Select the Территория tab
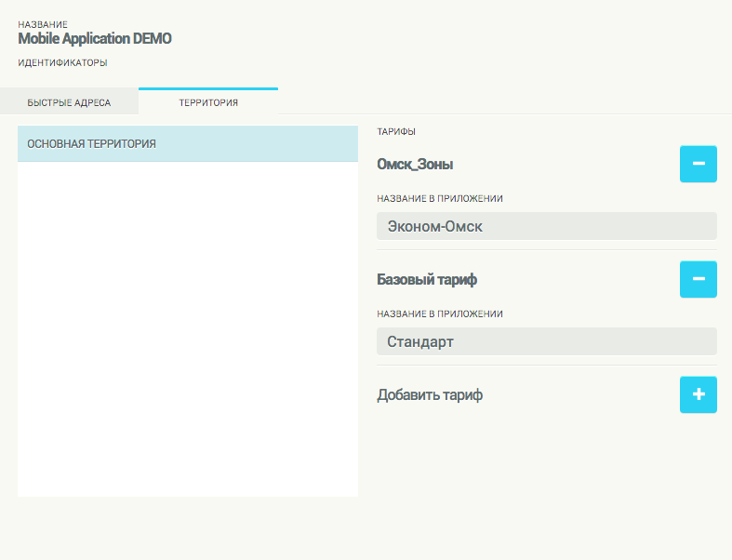This screenshot has height=560, width=732. pos(208,102)
